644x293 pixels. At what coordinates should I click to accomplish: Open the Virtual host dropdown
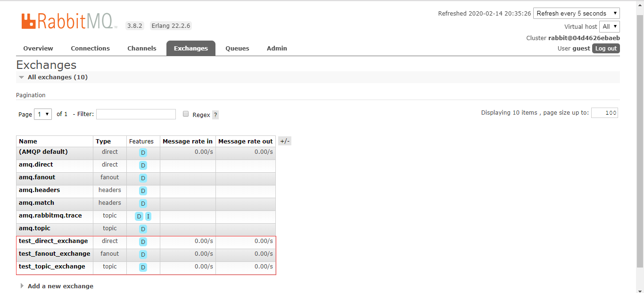(x=610, y=26)
